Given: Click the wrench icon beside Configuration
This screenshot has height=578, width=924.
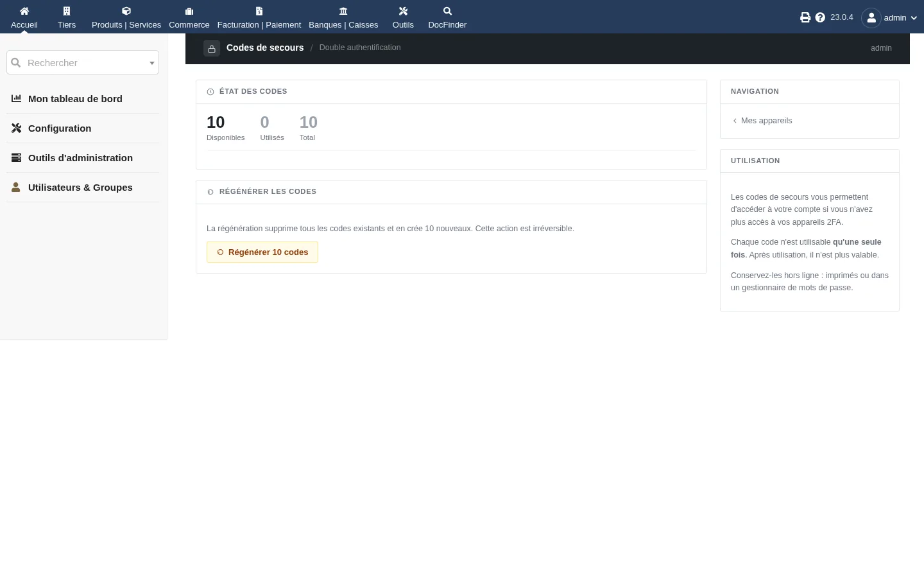Looking at the screenshot, I should click(x=17, y=128).
